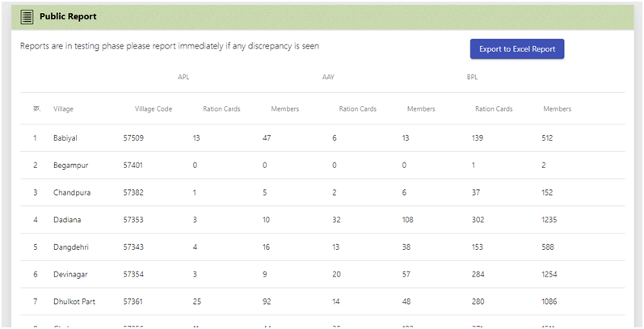Image resolution: width=644 pixels, height=329 pixels.
Task: Select village name Chandpura
Action: (72, 192)
